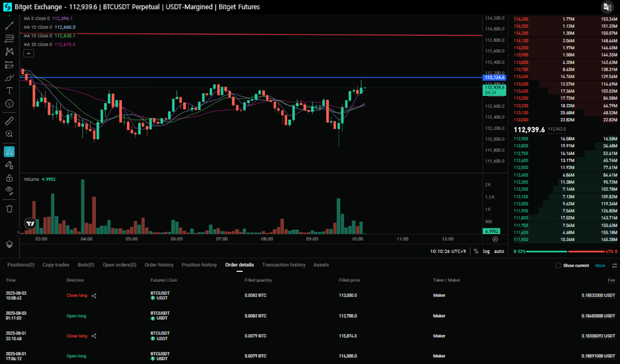Viewport: 620px width, 364px height.
Task: Click the buy/sell ratio bar
Action: (x=565, y=251)
